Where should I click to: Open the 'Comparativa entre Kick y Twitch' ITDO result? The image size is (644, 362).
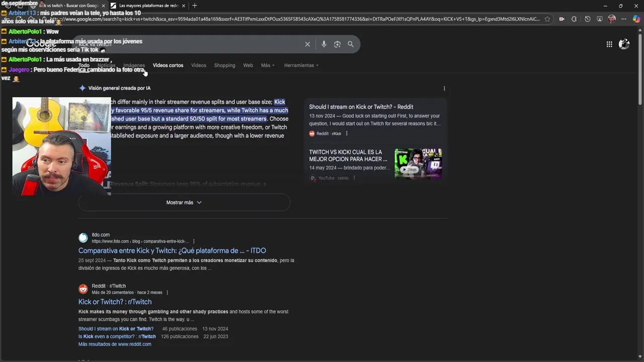[x=172, y=250]
